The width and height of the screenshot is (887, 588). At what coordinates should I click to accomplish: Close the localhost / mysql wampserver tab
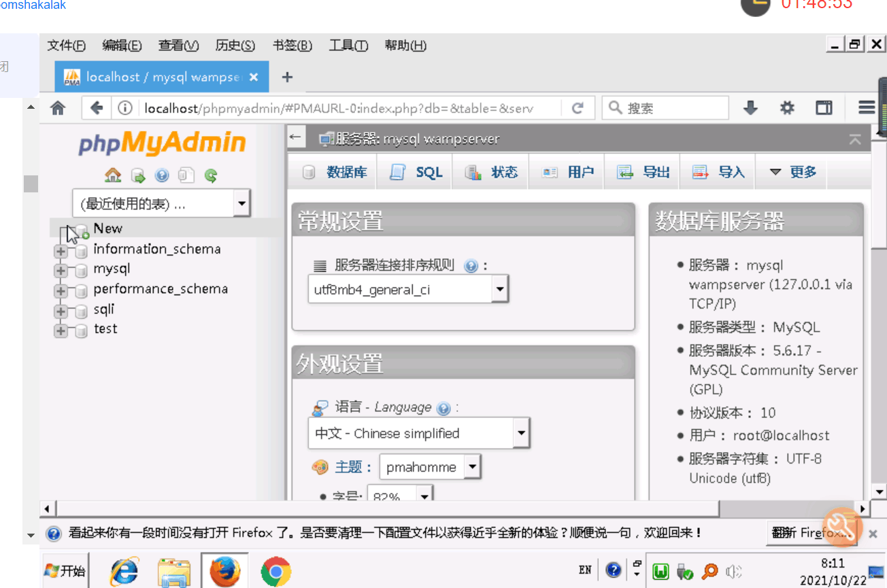coord(254,77)
